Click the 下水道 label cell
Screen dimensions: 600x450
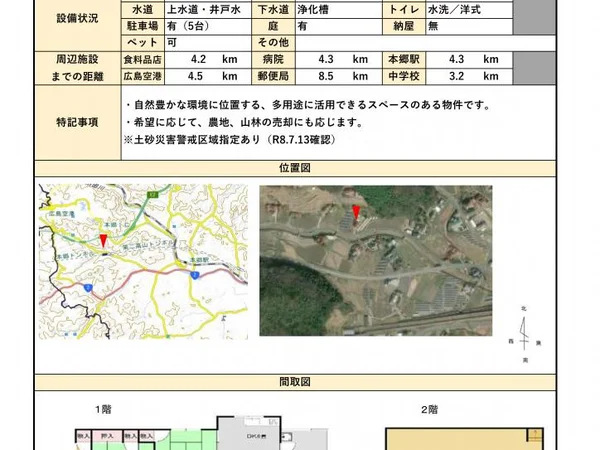tap(273, 10)
